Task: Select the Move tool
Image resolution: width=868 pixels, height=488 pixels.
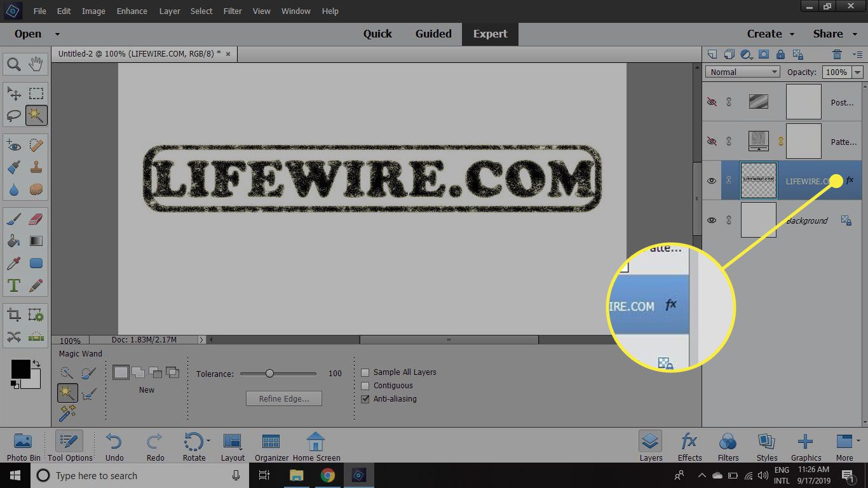Action: click(14, 94)
